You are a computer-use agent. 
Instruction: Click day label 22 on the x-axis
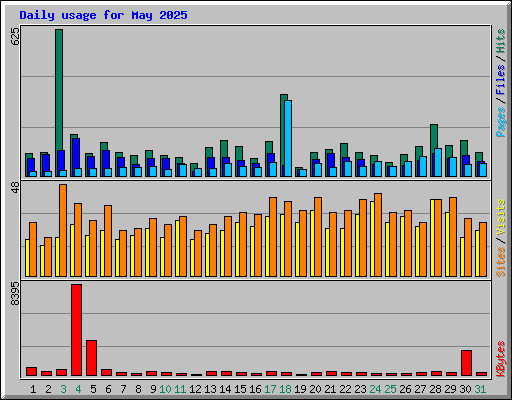pyautogui.click(x=345, y=389)
